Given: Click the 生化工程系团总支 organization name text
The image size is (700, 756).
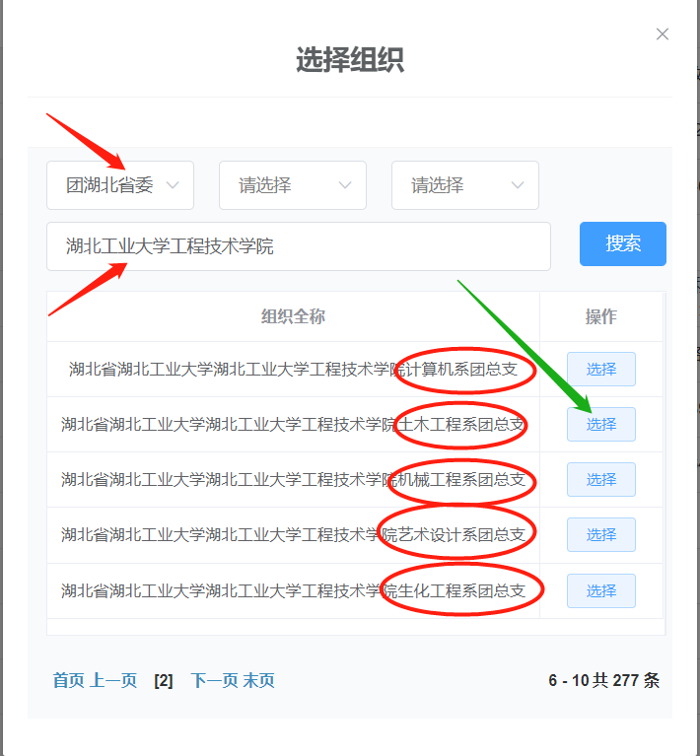Looking at the screenshot, I should (293, 591).
